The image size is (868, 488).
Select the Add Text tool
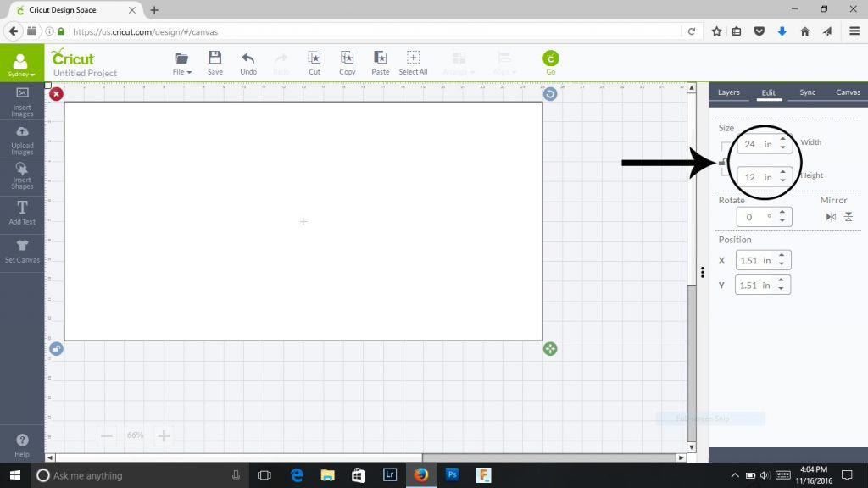[x=22, y=212]
